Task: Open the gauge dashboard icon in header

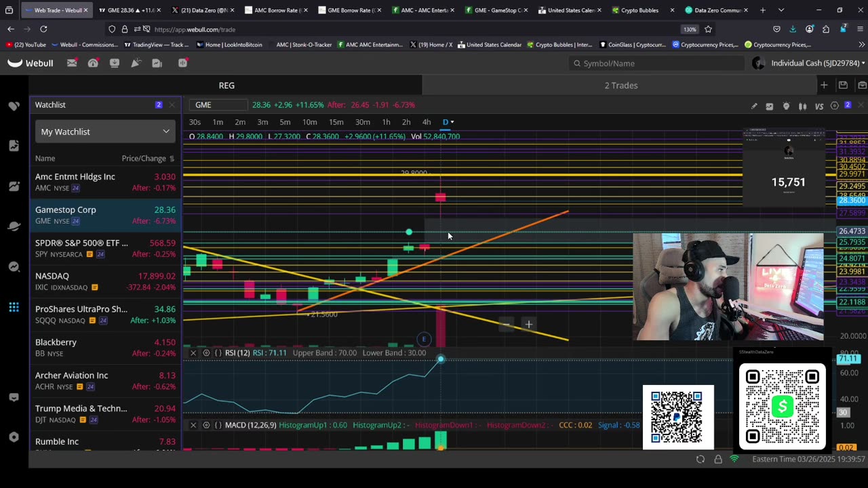Action: (x=93, y=63)
